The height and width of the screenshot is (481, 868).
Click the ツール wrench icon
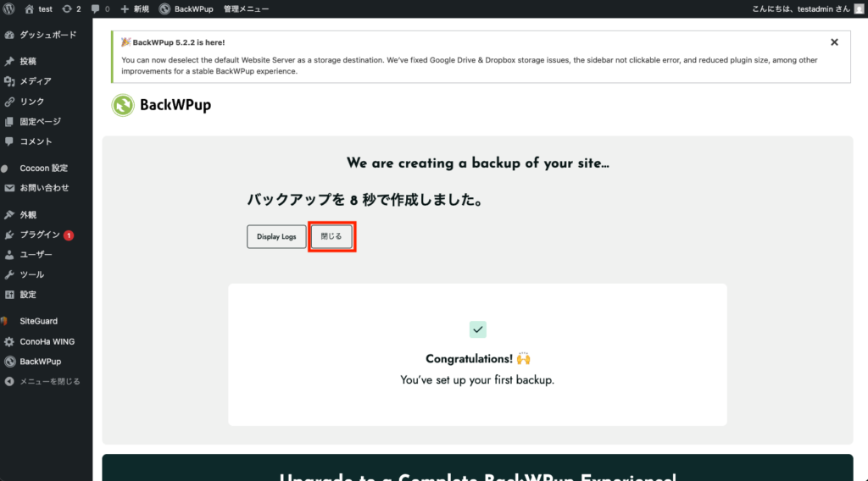(9, 274)
